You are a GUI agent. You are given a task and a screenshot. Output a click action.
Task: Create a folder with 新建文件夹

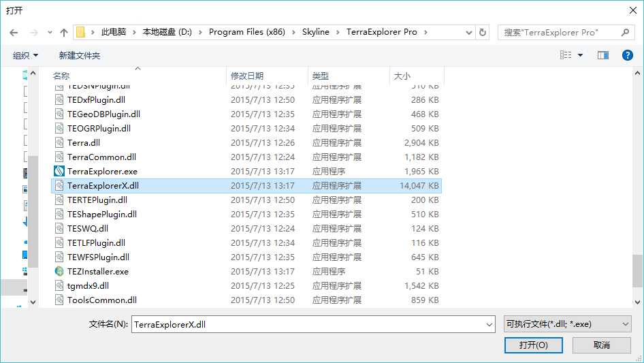point(80,55)
